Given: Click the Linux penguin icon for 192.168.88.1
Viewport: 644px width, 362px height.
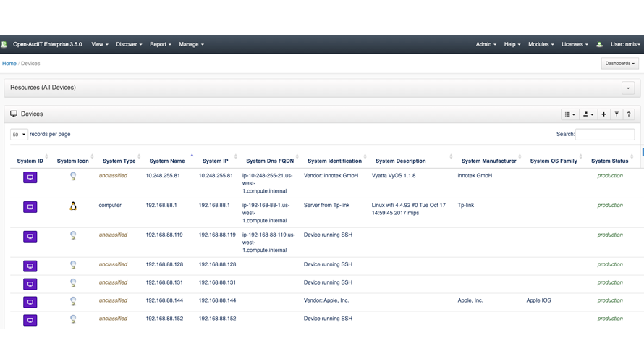Looking at the screenshot, I should [73, 206].
